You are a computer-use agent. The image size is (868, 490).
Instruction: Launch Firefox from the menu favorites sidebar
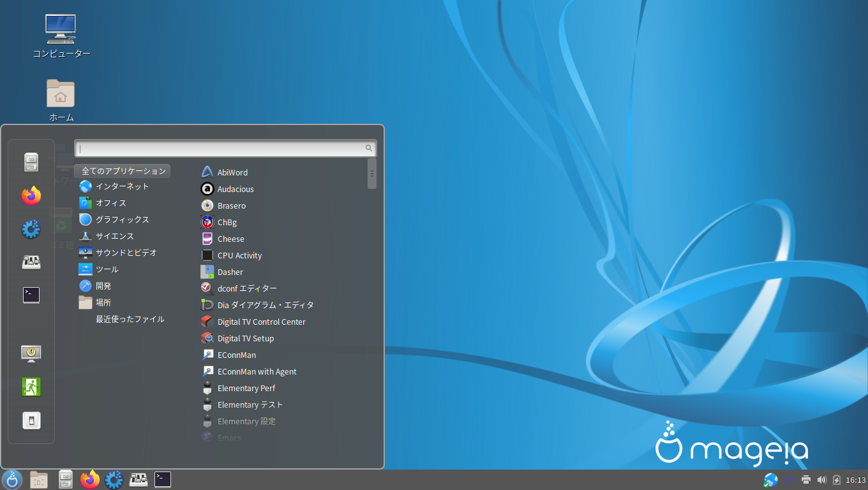pyautogui.click(x=31, y=196)
